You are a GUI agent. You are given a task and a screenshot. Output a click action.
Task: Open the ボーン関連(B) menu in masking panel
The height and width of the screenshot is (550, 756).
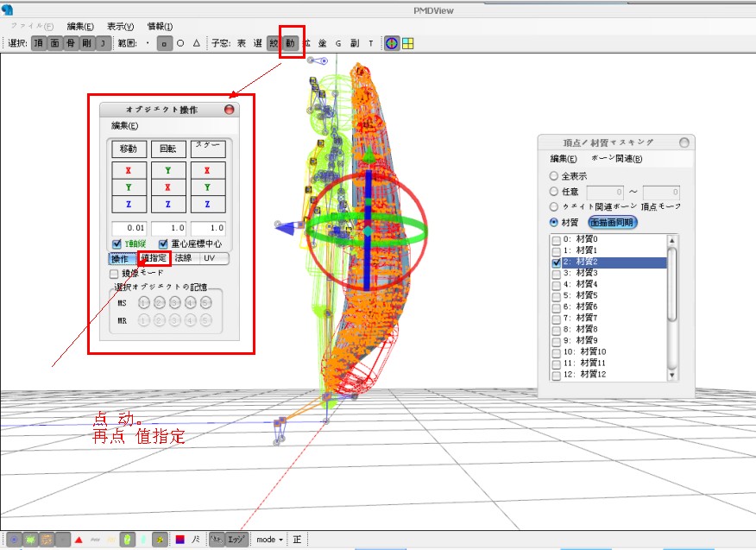click(x=617, y=159)
